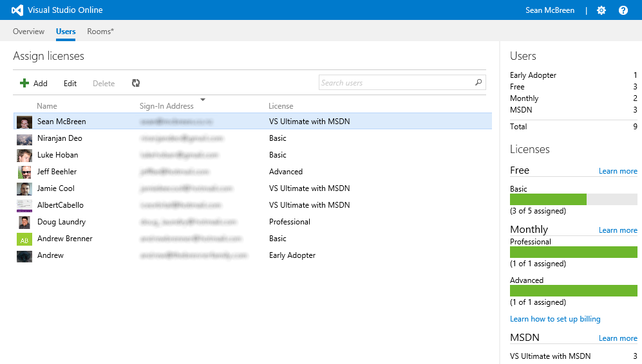642x364 pixels.
Task: Open Learn more for the Free license
Action: 618,171
